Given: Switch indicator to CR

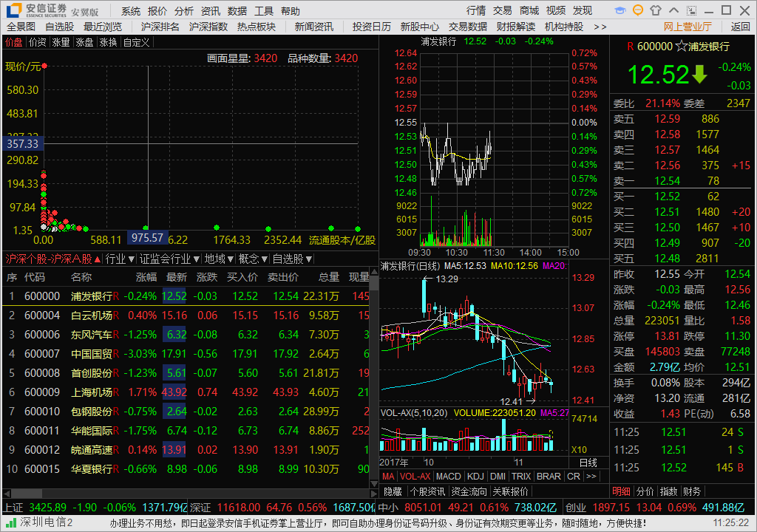Looking at the screenshot, I should [574, 477].
